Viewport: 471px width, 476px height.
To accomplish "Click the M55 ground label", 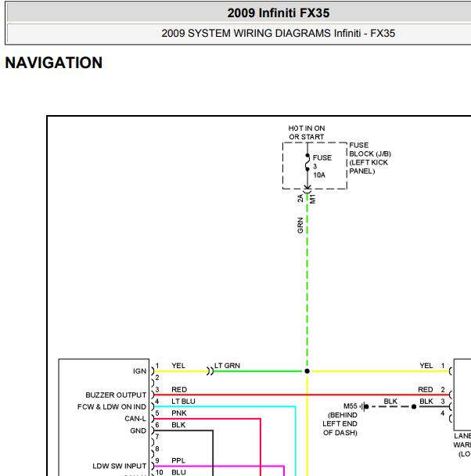I will coord(350,406).
